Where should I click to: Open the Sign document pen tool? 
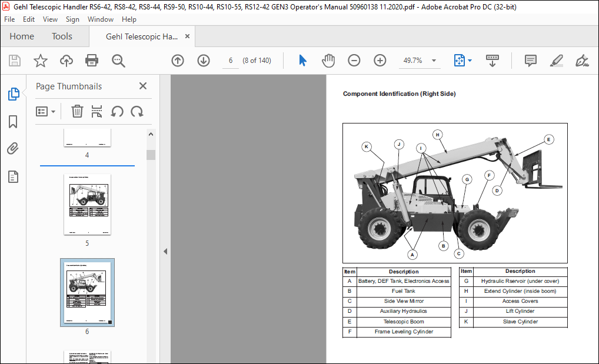582,61
